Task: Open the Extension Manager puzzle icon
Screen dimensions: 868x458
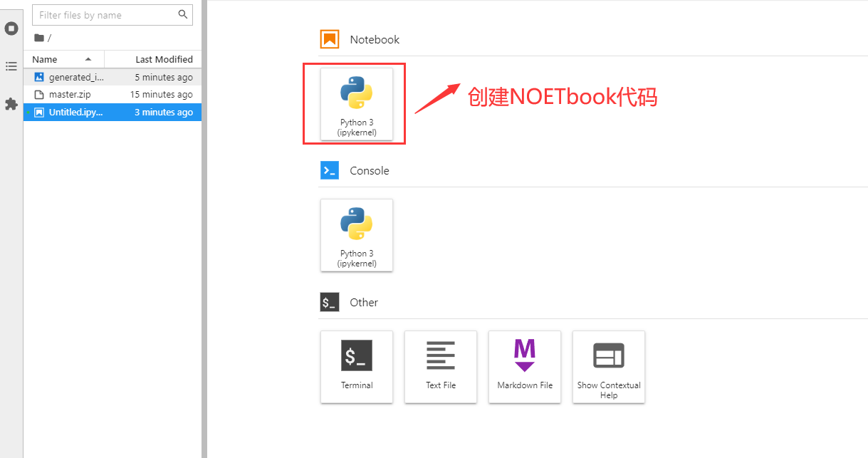Action: pos(11,104)
